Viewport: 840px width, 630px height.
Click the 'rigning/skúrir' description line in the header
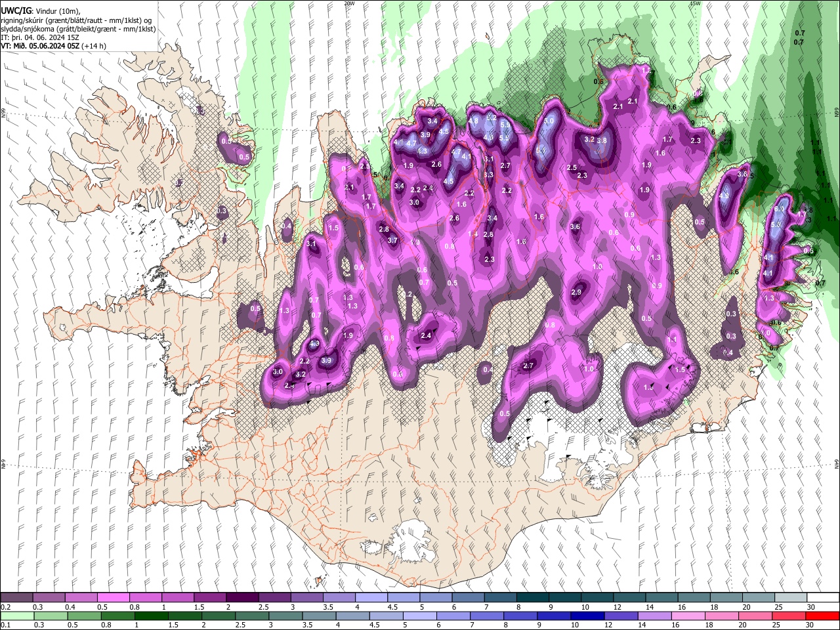pyautogui.click(x=75, y=20)
